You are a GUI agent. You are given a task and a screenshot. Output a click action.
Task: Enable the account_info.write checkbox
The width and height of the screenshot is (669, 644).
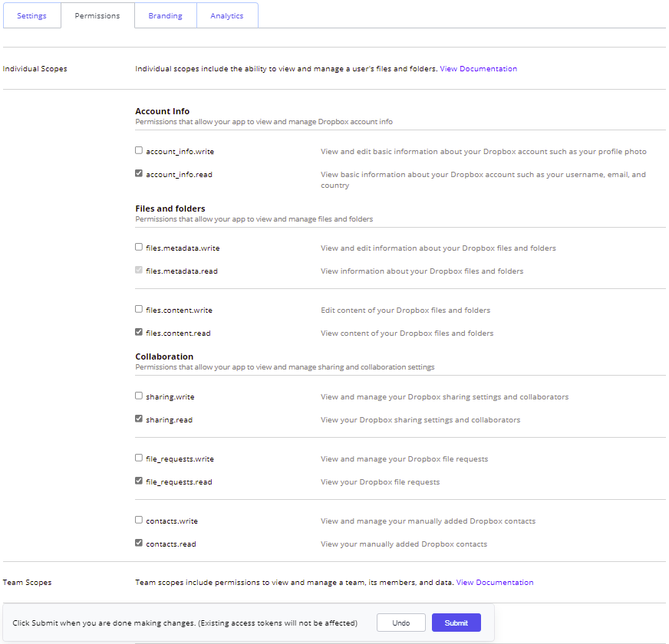139,150
